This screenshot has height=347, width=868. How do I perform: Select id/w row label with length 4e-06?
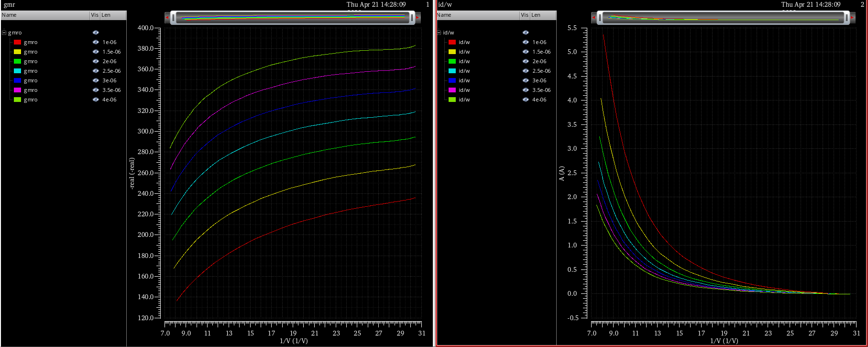464,100
